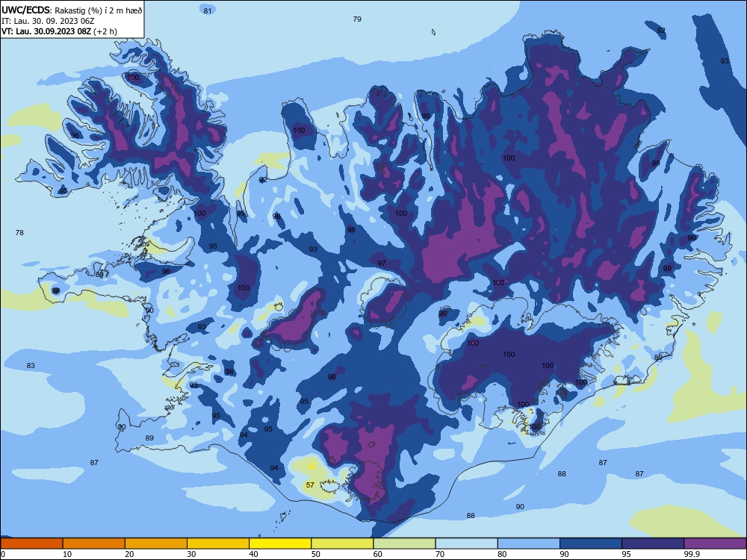Click the 50 legend tick label
747x560 pixels.
pyautogui.click(x=316, y=554)
